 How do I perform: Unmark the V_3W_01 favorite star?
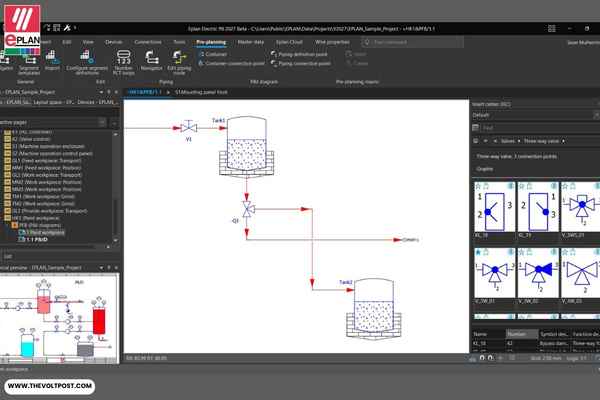pyautogui.click(x=478, y=252)
